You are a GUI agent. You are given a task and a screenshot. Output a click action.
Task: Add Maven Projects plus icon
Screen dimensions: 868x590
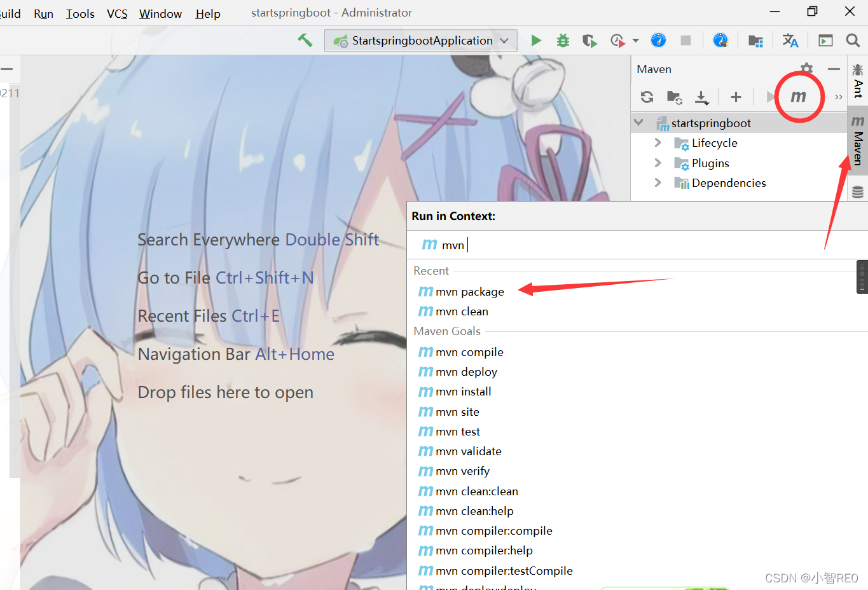coord(736,97)
